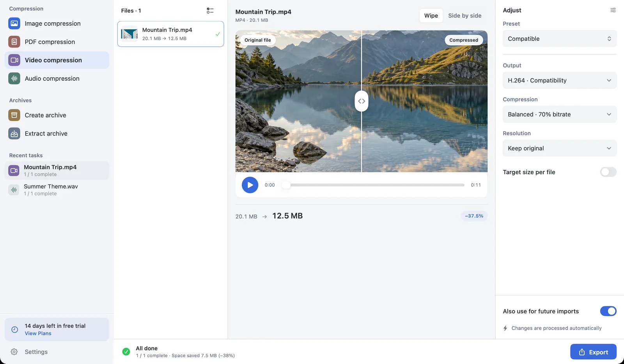
Task: Click the free trial clock icon
Action: tap(14, 329)
